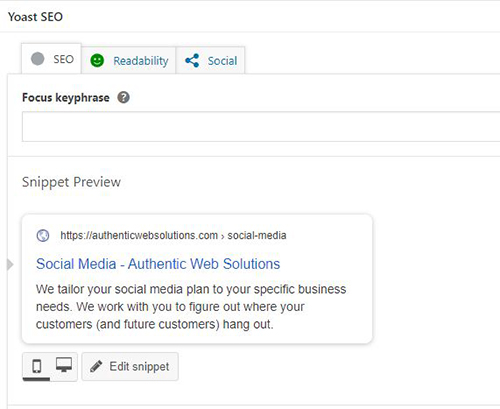Click the pencil icon beside Edit snippet

[96, 366]
